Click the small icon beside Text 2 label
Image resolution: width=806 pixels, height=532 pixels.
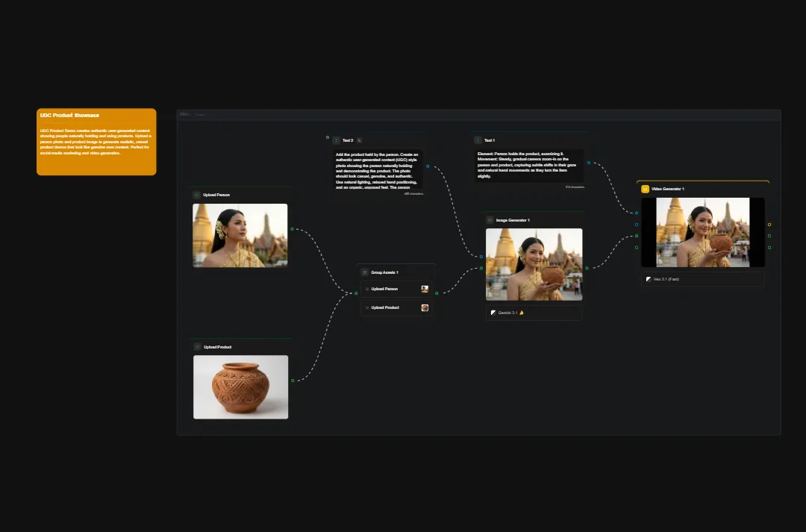click(x=359, y=140)
